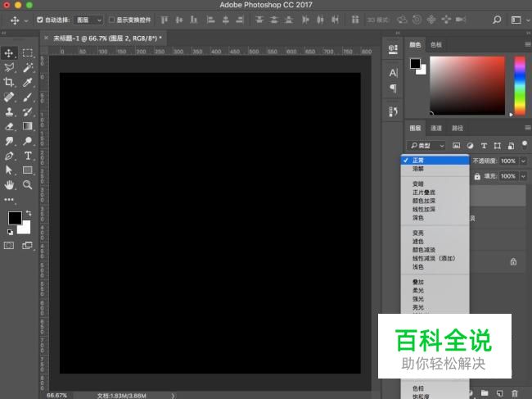Reset default foreground and background colors
Image resolution: width=532 pixels, height=399 pixels.
pos(10,232)
